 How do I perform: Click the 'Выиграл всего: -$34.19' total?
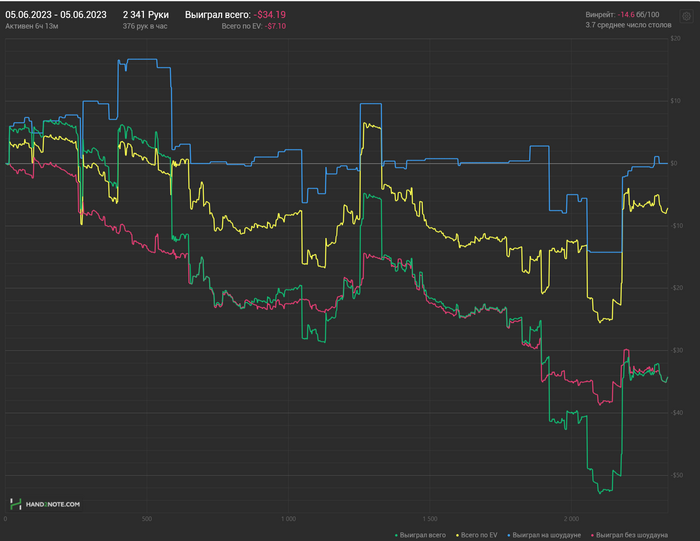click(235, 15)
